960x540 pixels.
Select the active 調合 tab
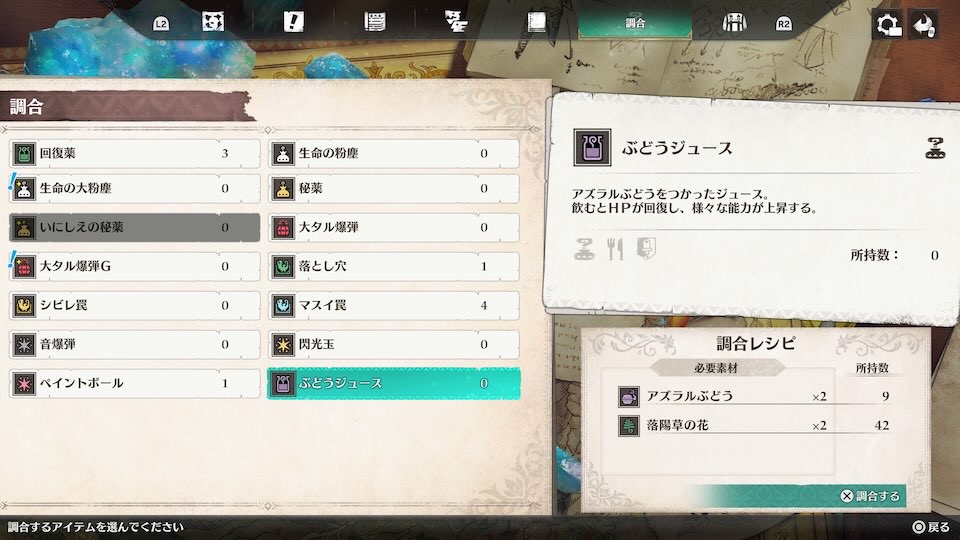pyautogui.click(x=635, y=23)
